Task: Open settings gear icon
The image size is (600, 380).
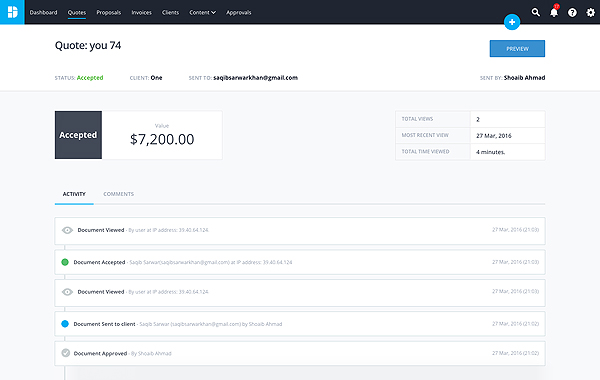Action: click(x=590, y=13)
